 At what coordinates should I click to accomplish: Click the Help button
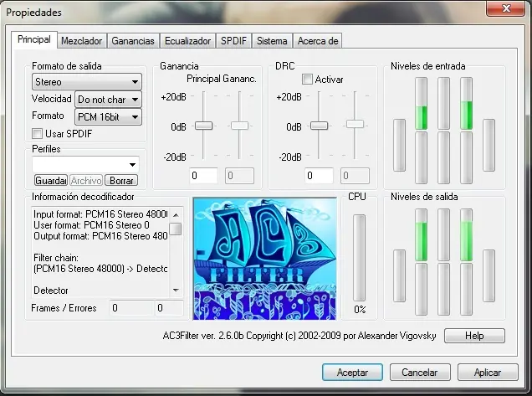click(x=474, y=336)
